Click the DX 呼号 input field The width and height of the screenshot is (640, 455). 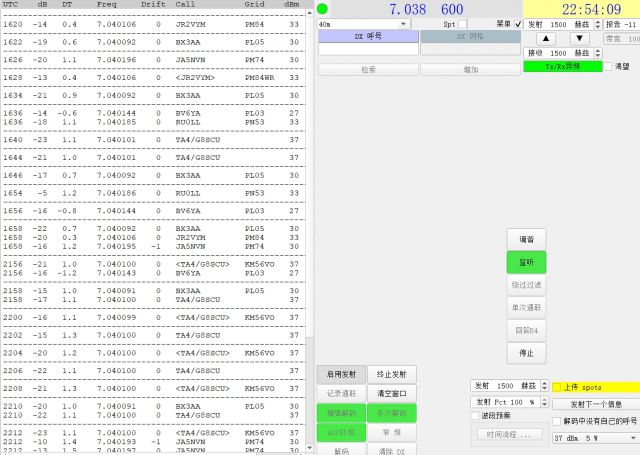(x=367, y=48)
